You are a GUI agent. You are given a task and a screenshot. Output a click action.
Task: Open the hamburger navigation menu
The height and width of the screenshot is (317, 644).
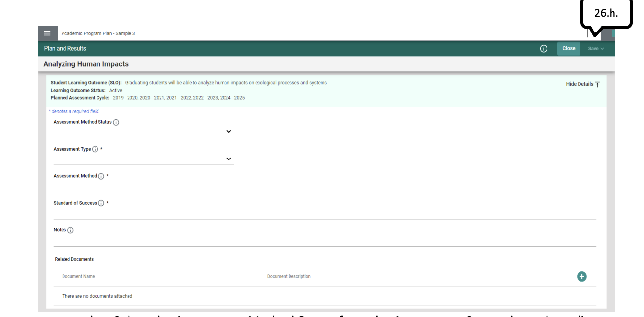tap(47, 33)
